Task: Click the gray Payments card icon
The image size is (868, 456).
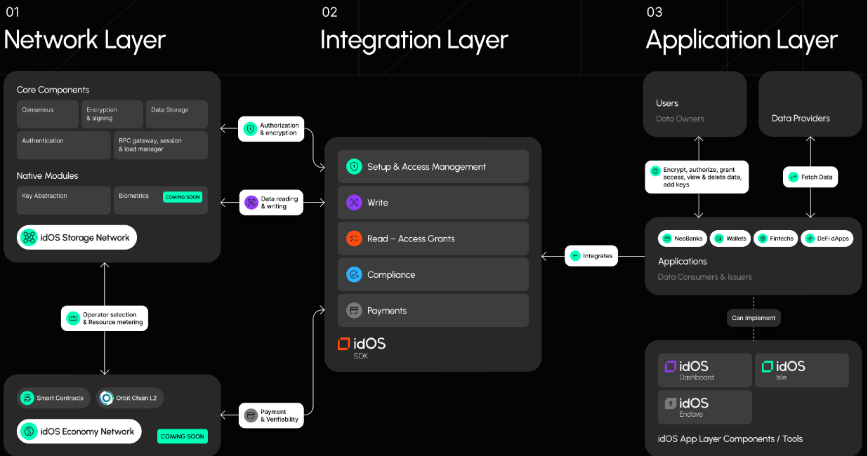Action: click(354, 310)
